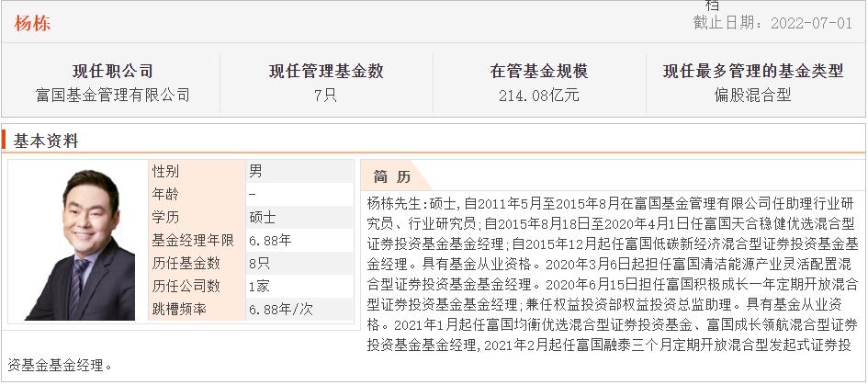Screen dimensions: 868x385
Task: Click the 男 gender value
Action: (255, 172)
